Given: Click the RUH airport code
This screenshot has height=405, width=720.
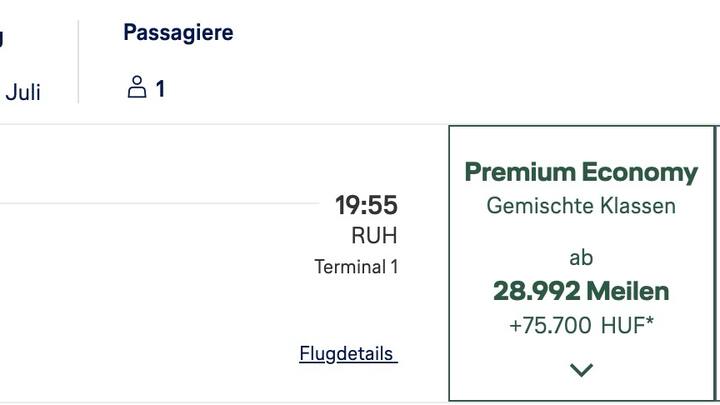Looking at the screenshot, I should point(374,236).
